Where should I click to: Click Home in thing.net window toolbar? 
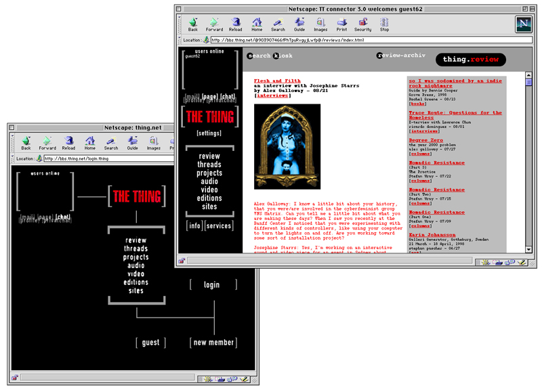tap(90, 143)
